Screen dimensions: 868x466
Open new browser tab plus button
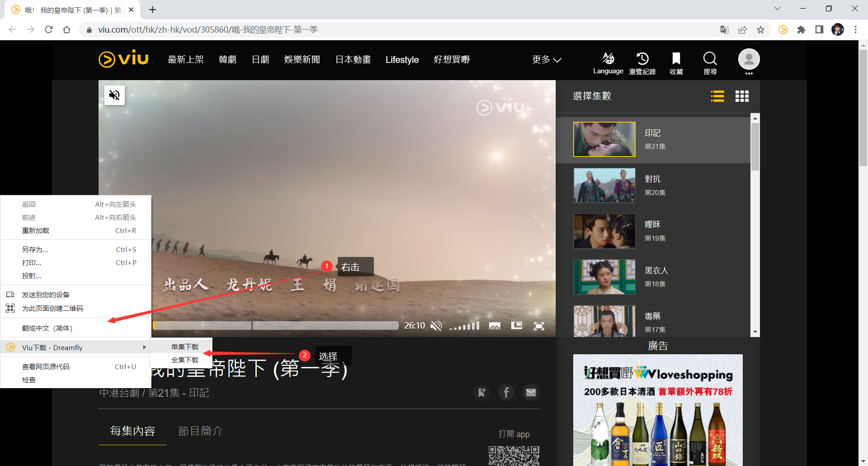click(152, 10)
